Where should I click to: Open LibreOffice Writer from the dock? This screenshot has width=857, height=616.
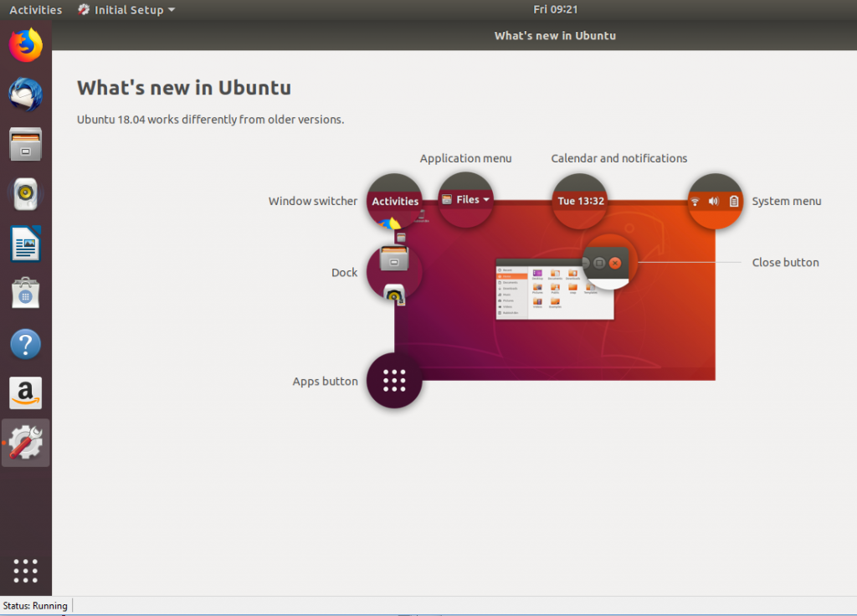[26, 244]
